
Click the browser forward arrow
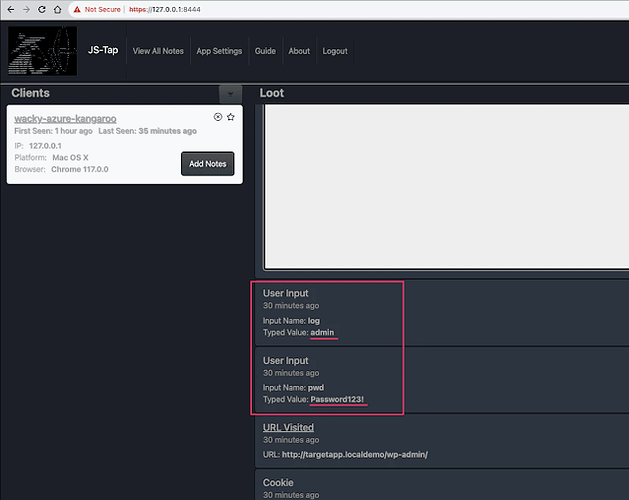click(26, 9)
